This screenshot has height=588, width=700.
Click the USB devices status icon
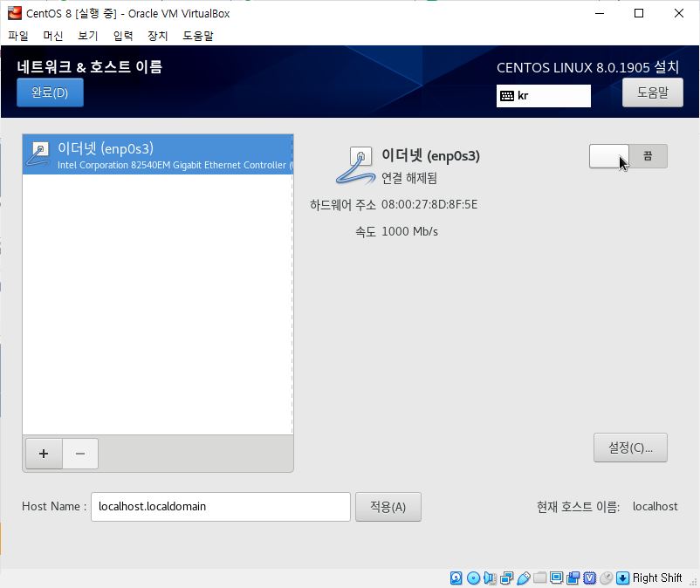pyautogui.click(x=523, y=578)
